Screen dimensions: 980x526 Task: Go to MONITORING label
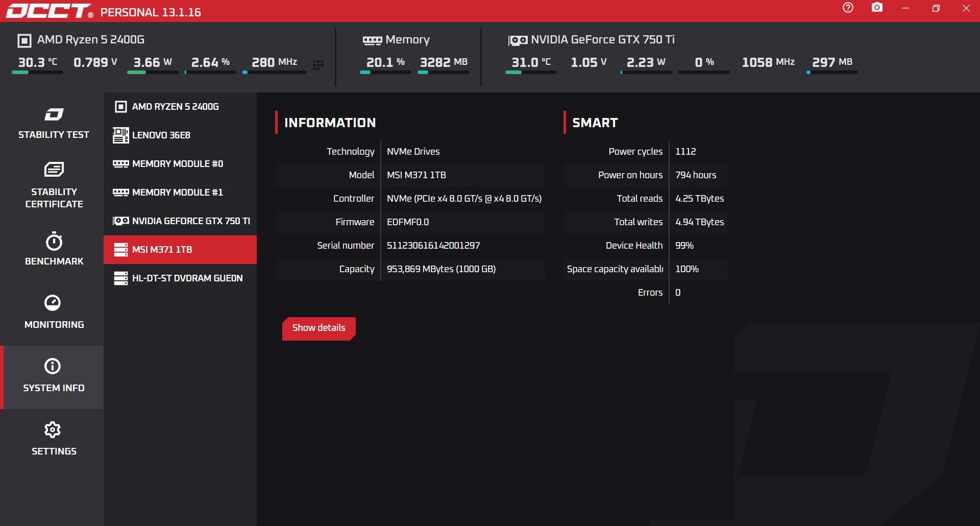pyautogui.click(x=54, y=325)
